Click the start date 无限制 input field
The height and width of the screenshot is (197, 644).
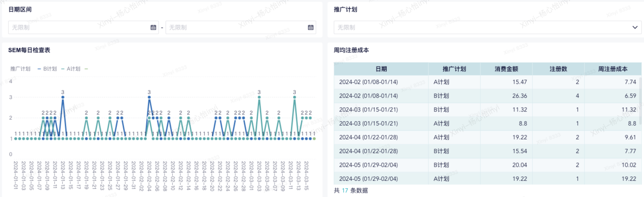pyautogui.click(x=83, y=28)
